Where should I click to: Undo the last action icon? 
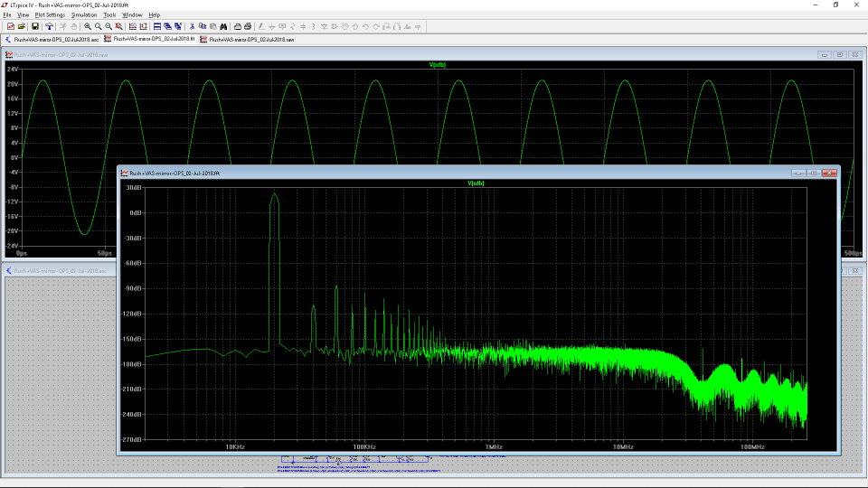(x=366, y=26)
